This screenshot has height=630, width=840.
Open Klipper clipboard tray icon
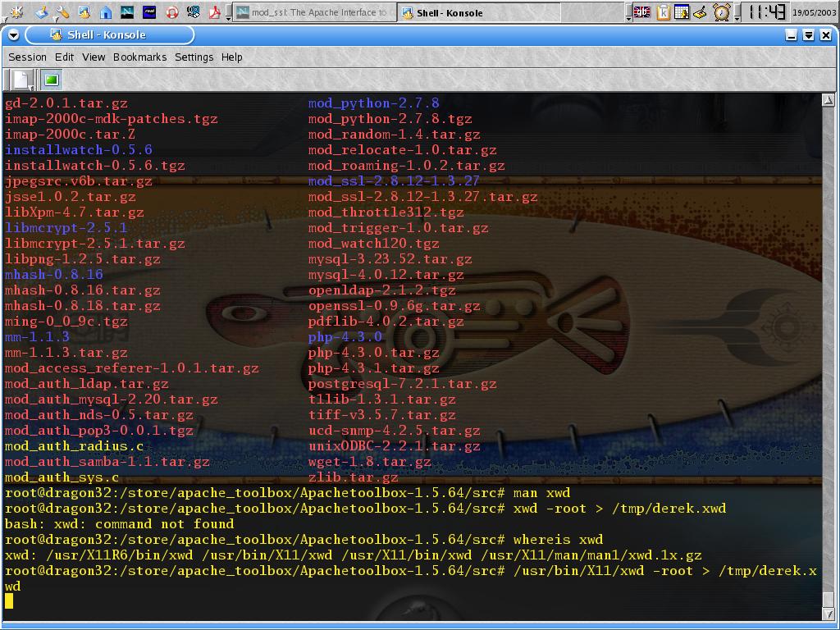pos(663,11)
